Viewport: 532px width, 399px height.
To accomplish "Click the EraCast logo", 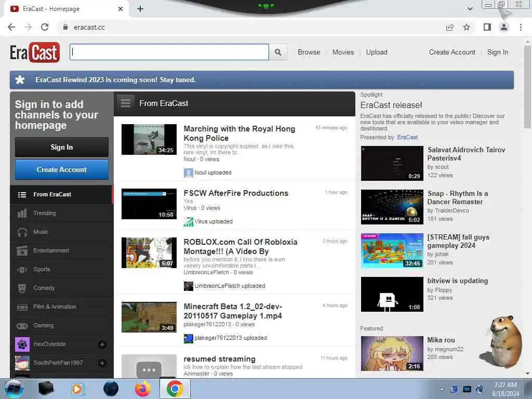I will [x=35, y=52].
